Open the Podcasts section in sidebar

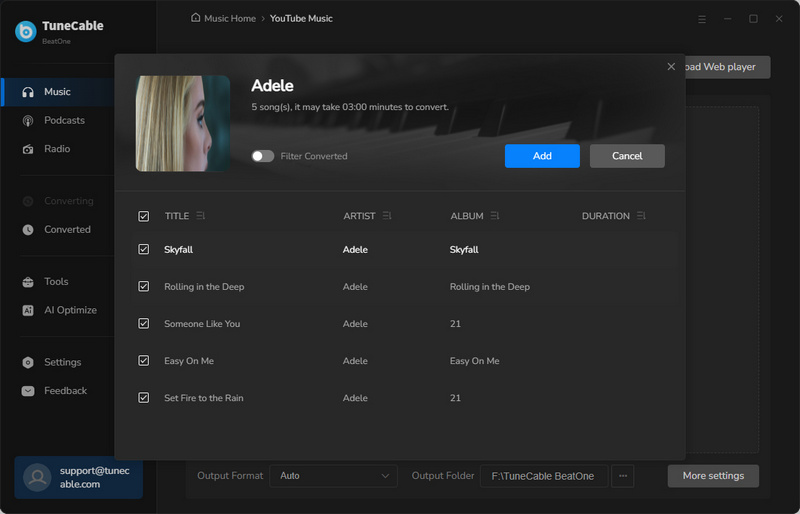pos(64,120)
